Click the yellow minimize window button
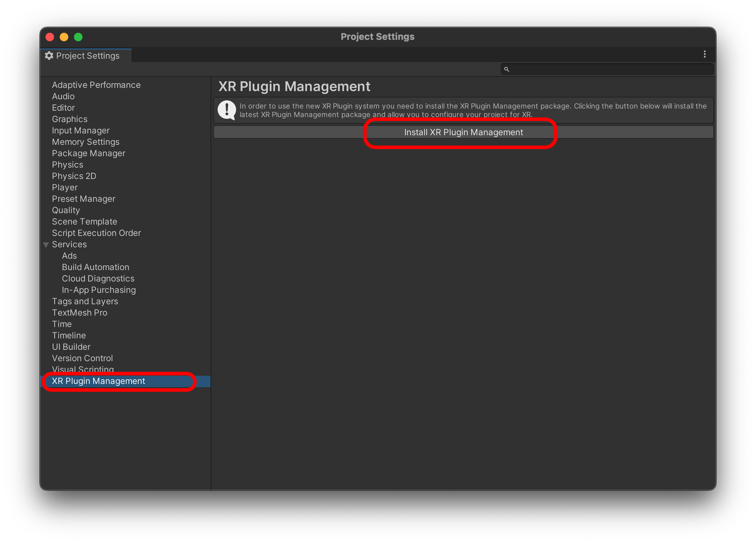The width and height of the screenshot is (756, 543). pyautogui.click(x=64, y=37)
